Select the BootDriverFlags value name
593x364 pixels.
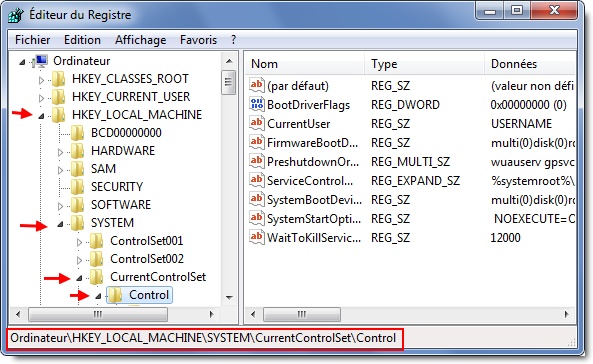pyautogui.click(x=308, y=105)
